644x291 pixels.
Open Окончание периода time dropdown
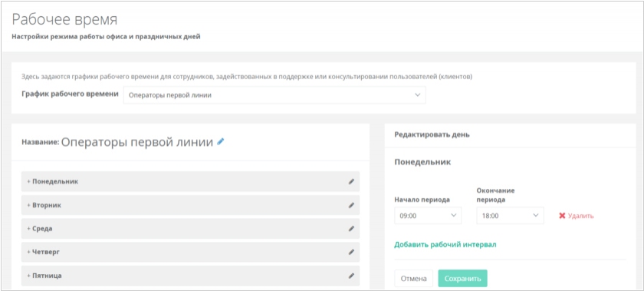(510, 216)
